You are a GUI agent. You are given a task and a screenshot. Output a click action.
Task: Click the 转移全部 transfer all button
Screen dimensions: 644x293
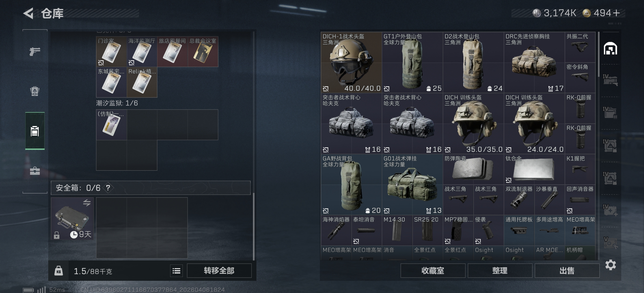(219, 271)
